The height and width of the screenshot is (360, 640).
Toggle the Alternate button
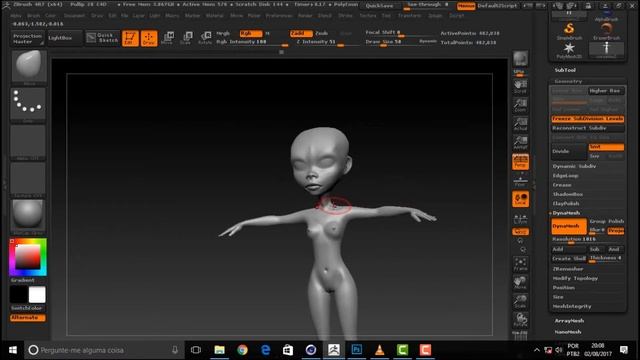tap(27, 318)
